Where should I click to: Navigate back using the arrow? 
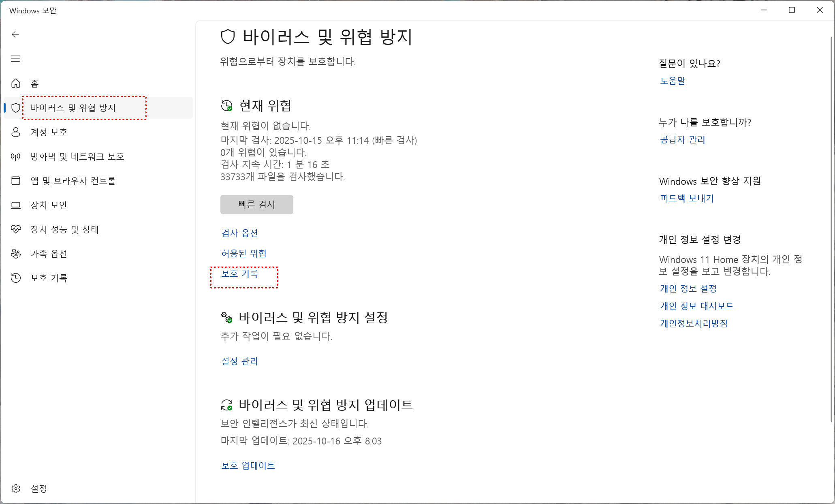(x=15, y=34)
